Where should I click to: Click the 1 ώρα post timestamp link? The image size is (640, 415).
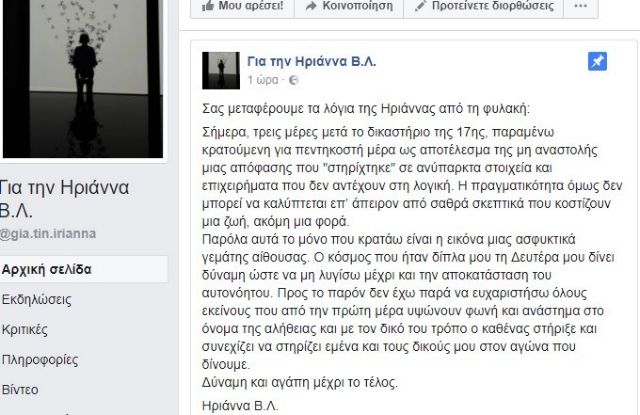click(263, 80)
